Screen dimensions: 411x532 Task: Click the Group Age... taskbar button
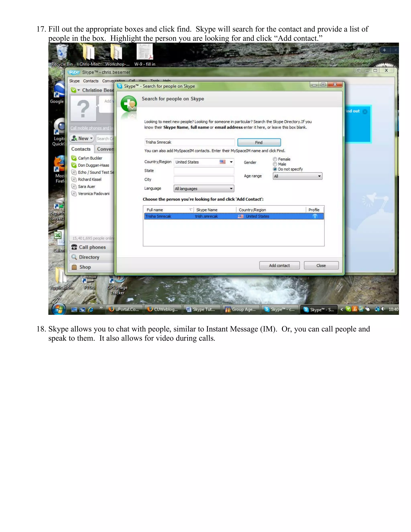(241, 309)
